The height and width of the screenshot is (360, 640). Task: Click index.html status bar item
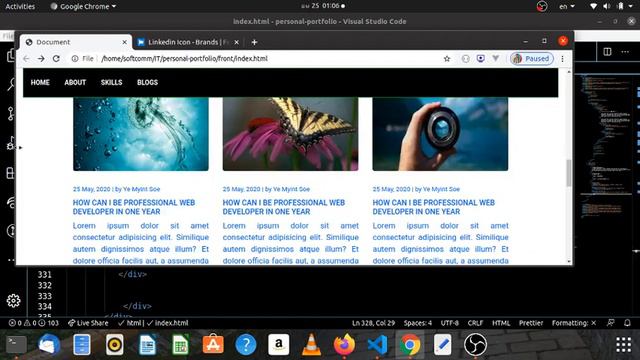[x=167, y=323]
